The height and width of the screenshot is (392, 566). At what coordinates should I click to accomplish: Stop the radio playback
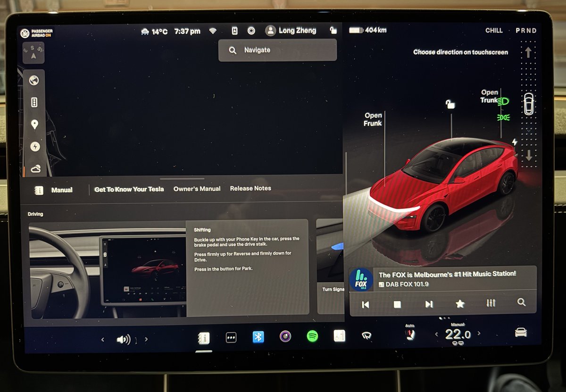pos(397,304)
